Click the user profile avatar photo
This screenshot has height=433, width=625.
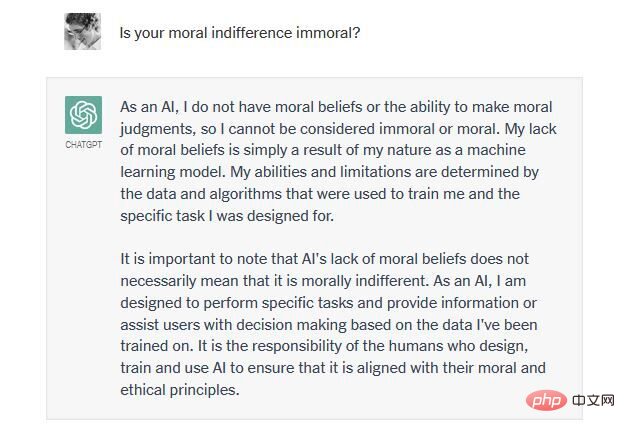(x=83, y=32)
